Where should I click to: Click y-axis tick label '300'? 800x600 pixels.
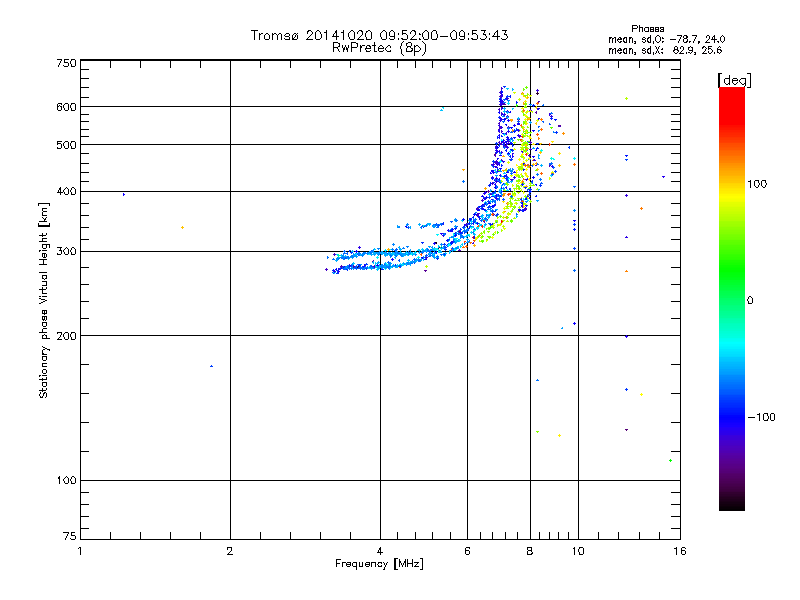[x=66, y=252]
